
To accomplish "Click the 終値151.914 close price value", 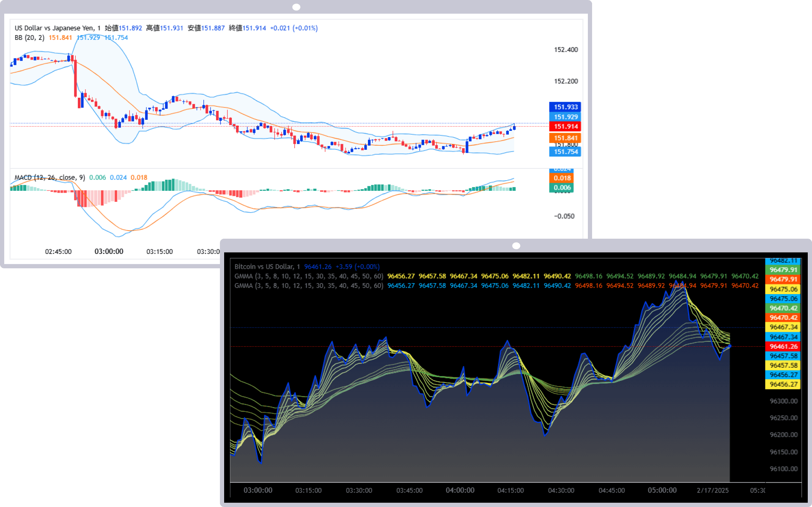I will click(247, 28).
